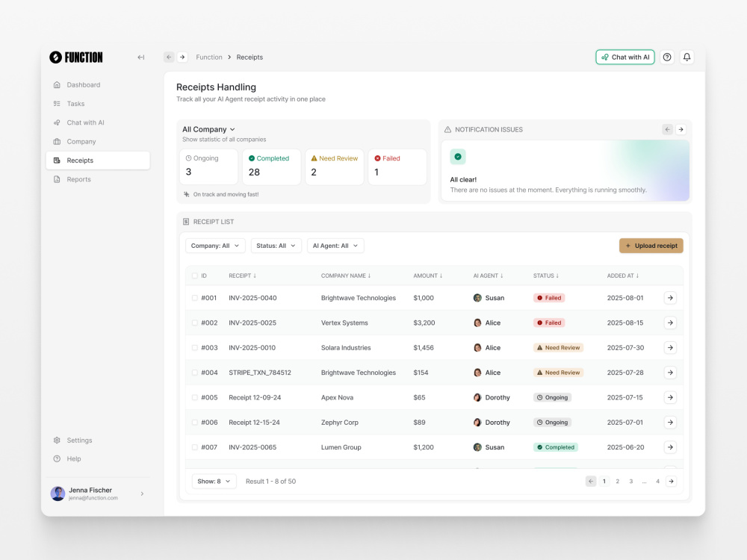Click the Ongoing statistic card
Screen dimensions: 747x560
[208, 167]
